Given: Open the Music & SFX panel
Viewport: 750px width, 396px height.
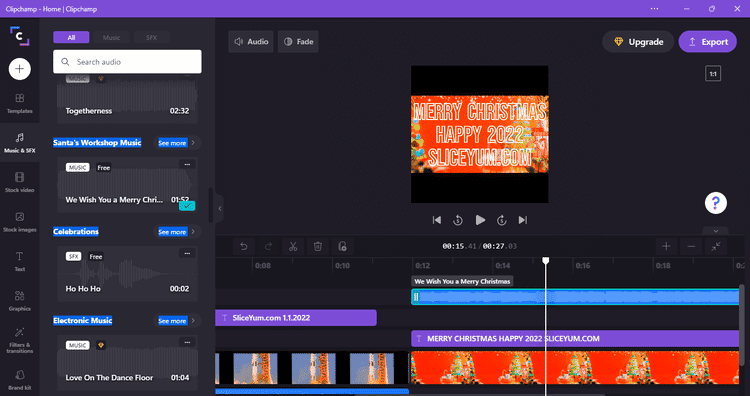Looking at the screenshot, I should [x=20, y=143].
